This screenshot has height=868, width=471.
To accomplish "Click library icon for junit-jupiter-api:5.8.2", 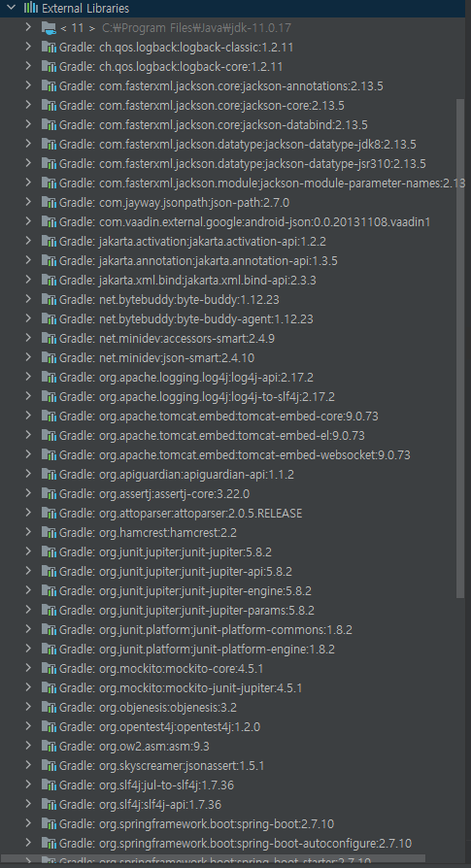I will click(50, 571).
